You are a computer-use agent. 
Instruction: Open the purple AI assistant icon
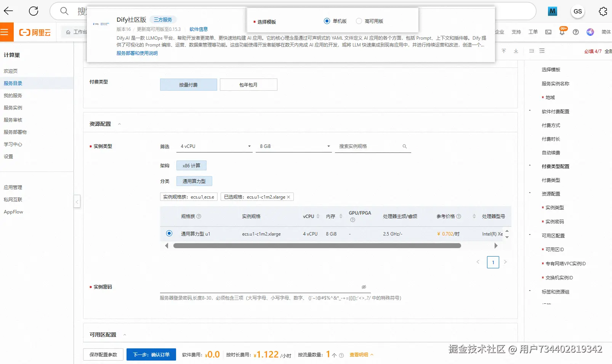[x=590, y=32]
